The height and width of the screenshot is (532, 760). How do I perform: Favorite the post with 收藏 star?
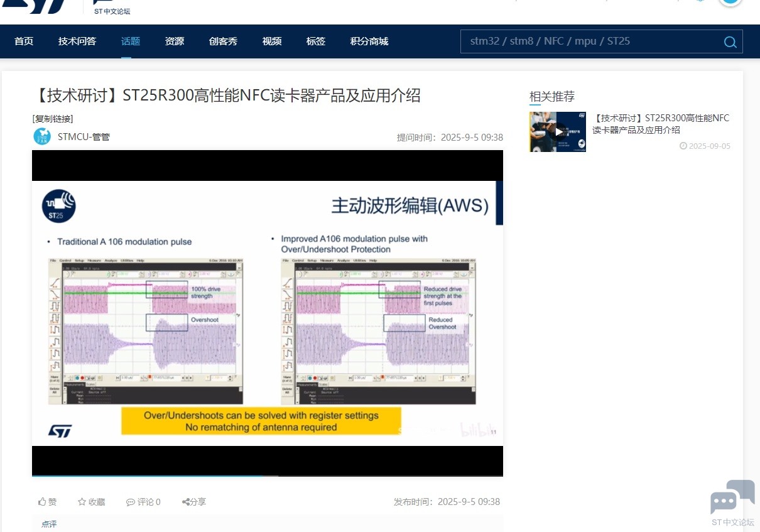[x=92, y=502]
